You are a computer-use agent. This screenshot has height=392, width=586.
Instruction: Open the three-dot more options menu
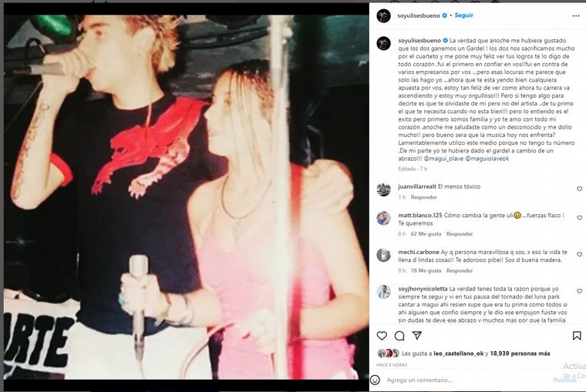pyautogui.click(x=576, y=15)
